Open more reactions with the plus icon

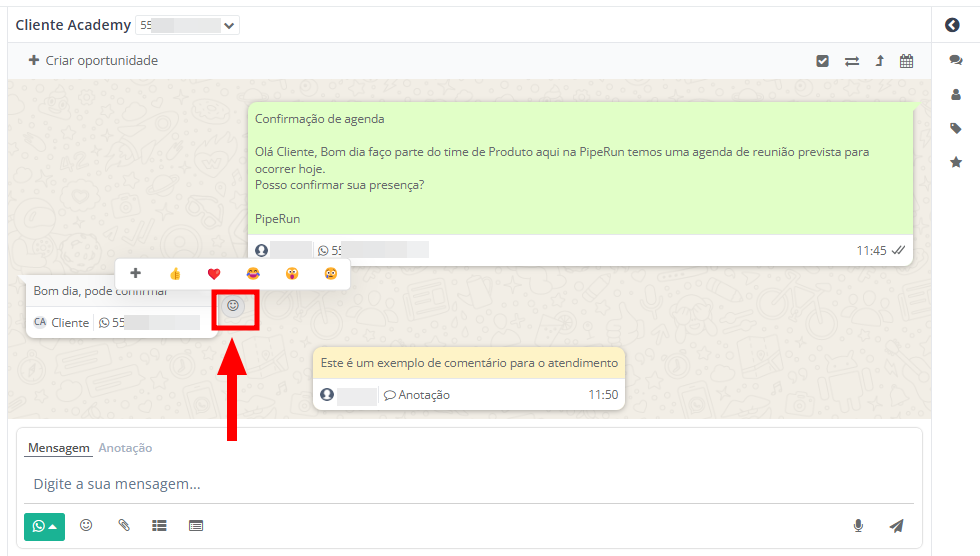click(x=136, y=274)
